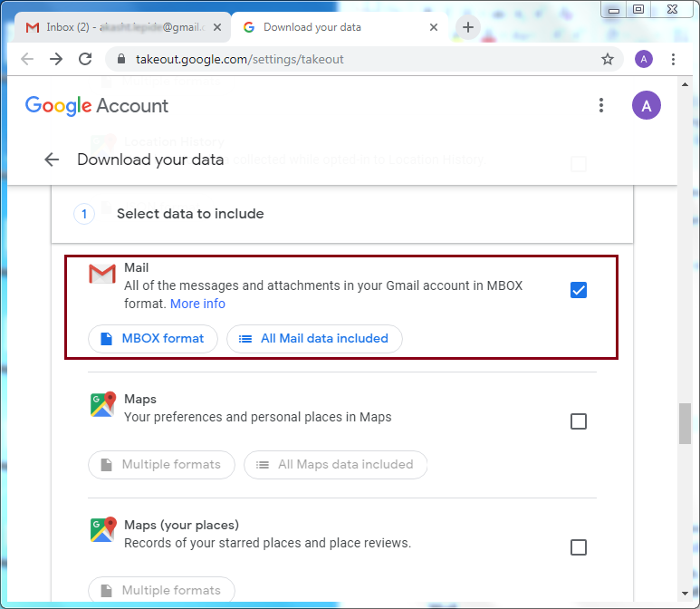Open the purple Google Account avatar
The image size is (700, 609).
click(x=646, y=105)
